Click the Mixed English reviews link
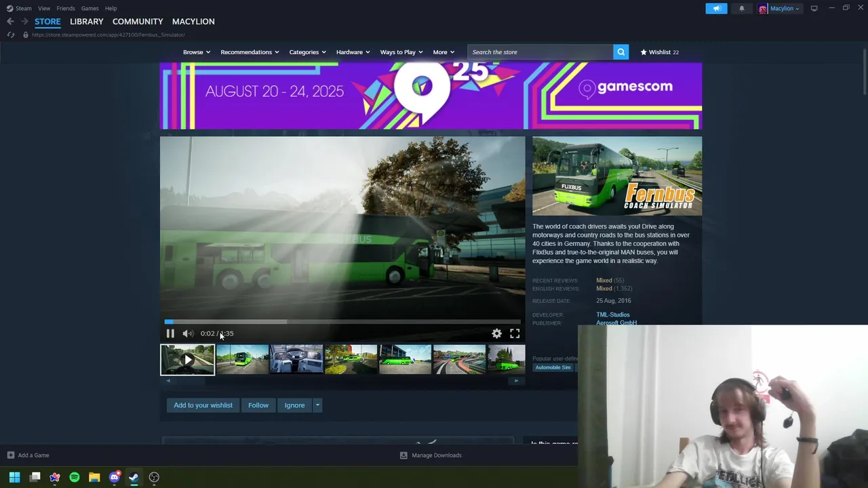Viewport: 868px width, 488px height. 604,289
